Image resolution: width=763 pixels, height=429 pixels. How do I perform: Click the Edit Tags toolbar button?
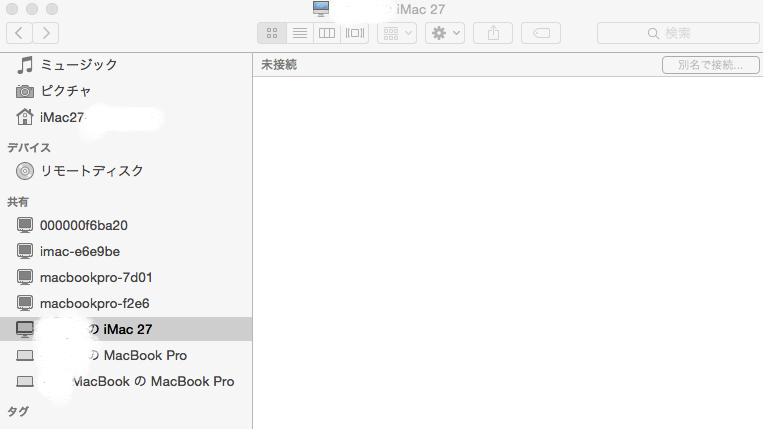tap(541, 33)
